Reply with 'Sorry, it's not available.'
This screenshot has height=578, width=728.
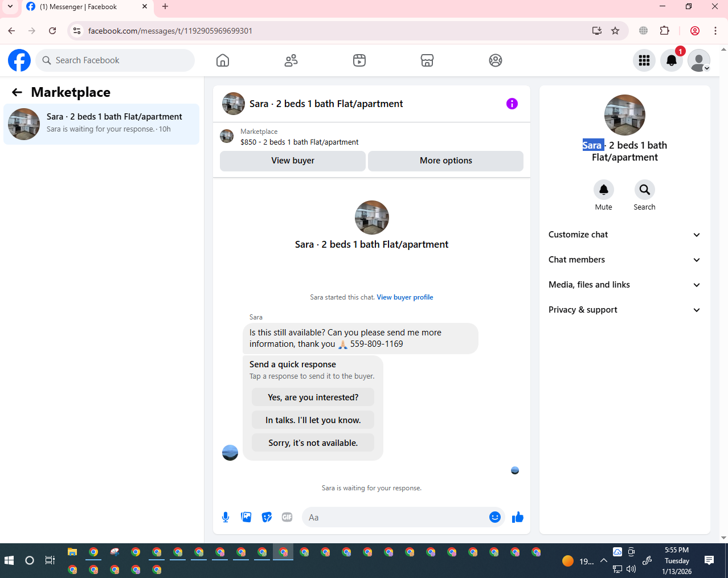(313, 443)
